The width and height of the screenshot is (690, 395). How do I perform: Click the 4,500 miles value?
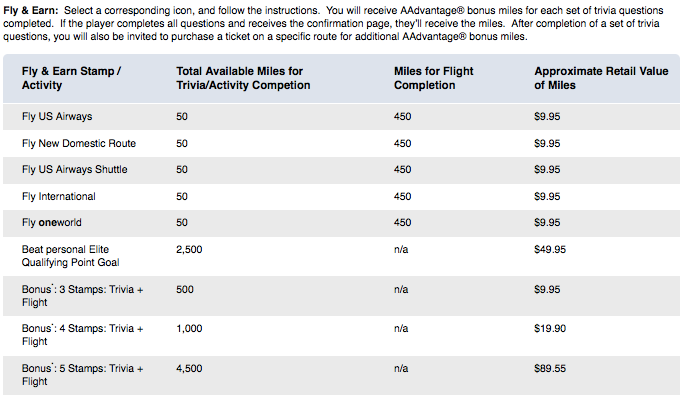point(189,369)
